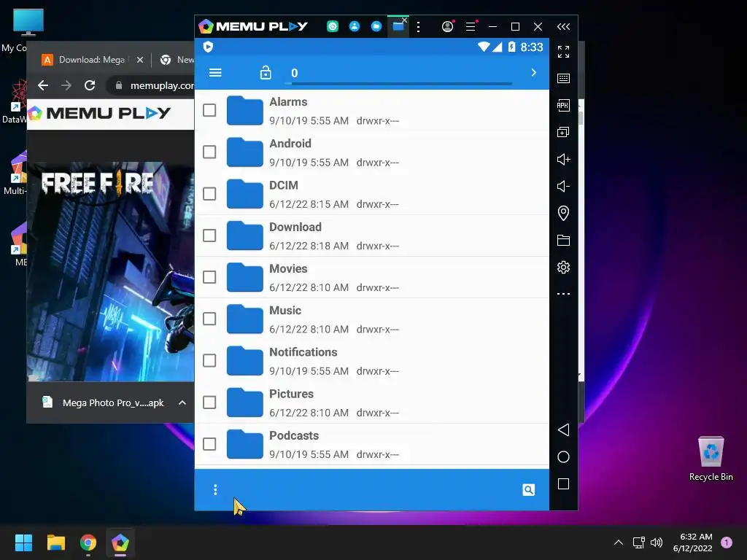The width and height of the screenshot is (747, 560).
Task: Open shared folder icon in MEmu sidebar
Action: click(563, 240)
